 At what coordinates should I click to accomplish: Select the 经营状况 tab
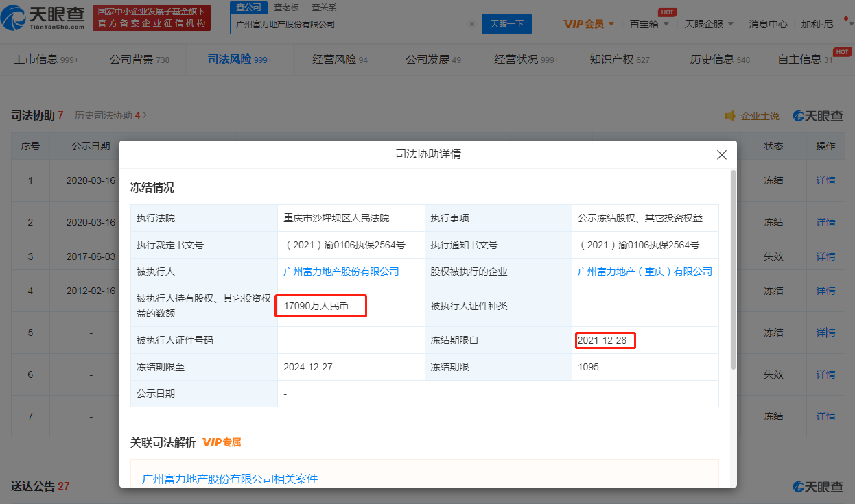point(526,60)
